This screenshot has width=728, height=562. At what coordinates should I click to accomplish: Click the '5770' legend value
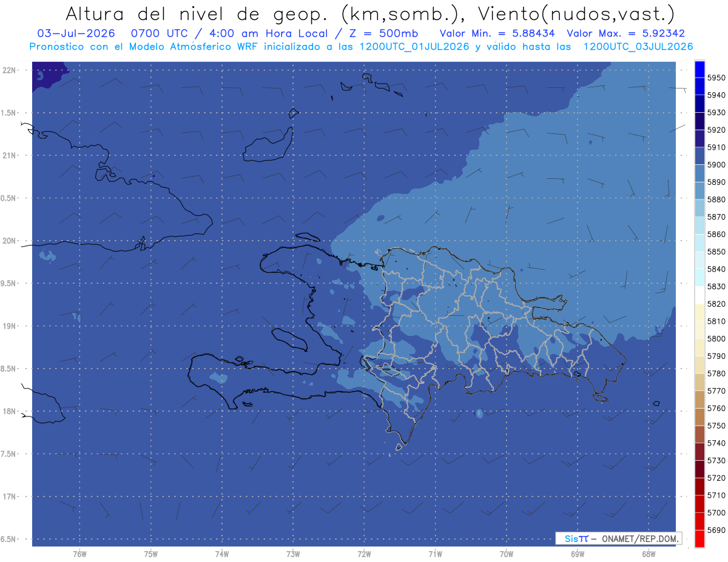pos(716,391)
